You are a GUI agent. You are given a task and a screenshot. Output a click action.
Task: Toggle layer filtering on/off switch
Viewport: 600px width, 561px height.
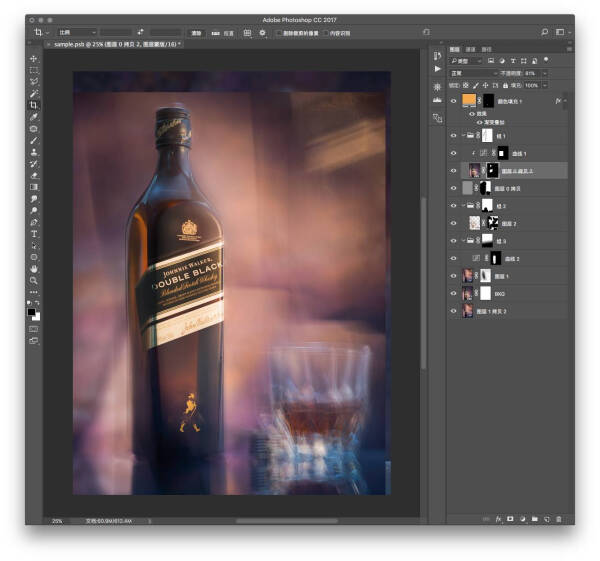(x=546, y=60)
